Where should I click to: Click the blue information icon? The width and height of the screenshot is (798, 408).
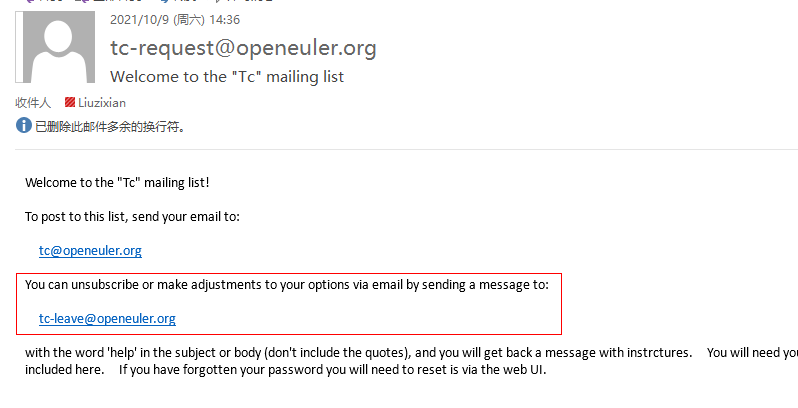tap(24, 126)
